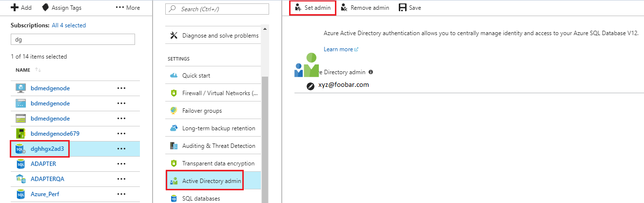644x203 pixels.
Task: Open the ellipsis menu for bdmedgenode679
Action: [x=121, y=134]
